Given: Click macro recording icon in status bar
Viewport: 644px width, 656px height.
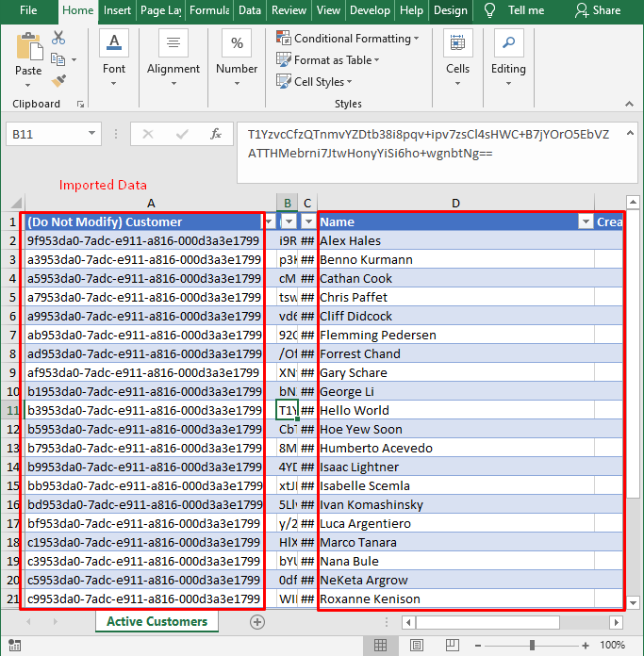Looking at the screenshot, I should pyautogui.click(x=15, y=646).
